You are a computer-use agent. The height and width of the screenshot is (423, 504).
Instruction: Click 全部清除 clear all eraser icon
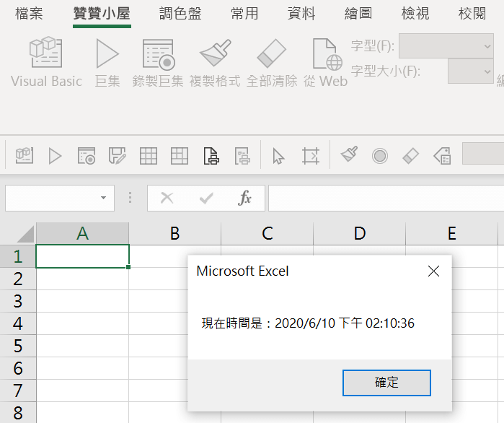pyautogui.click(x=272, y=62)
